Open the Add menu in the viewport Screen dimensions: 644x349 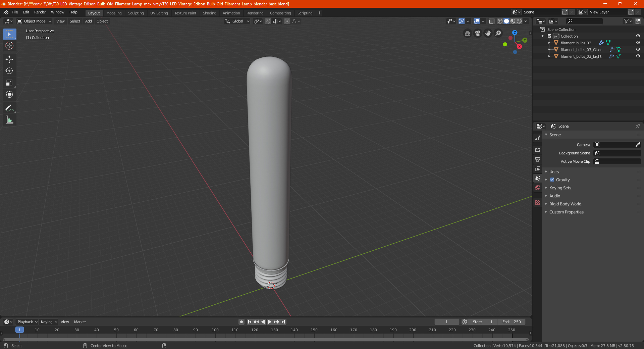click(88, 21)
